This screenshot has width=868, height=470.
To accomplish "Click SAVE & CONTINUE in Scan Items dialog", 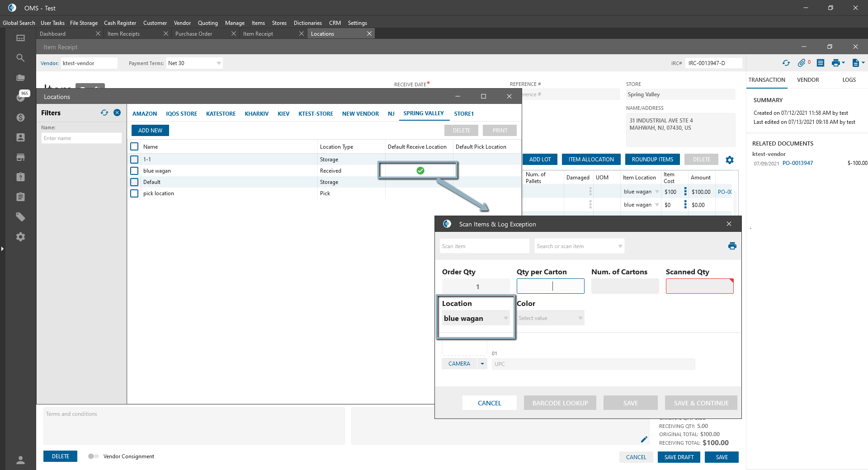I will click(x=701, y=403).
